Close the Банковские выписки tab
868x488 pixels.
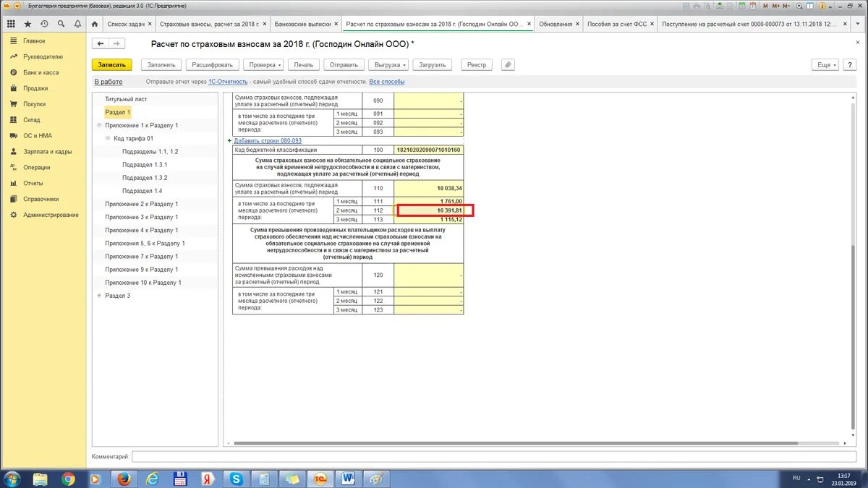336,24
